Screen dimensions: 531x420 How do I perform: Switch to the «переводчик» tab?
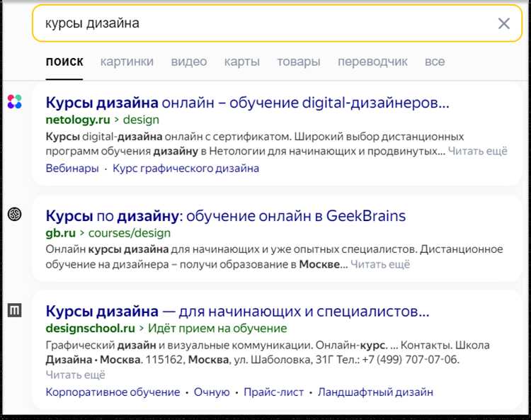[372, 62]
